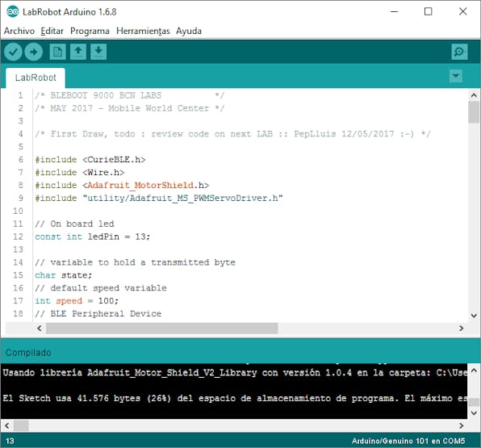
Task: Click the 'MAY 2017 - Mobile World Center' comment
Action: pos(129,108)
